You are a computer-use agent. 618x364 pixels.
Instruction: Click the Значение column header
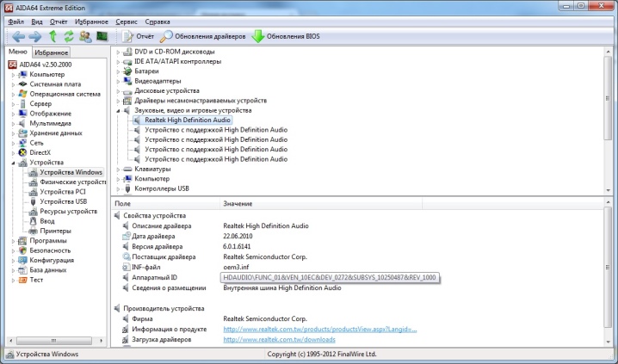[321, 204]
